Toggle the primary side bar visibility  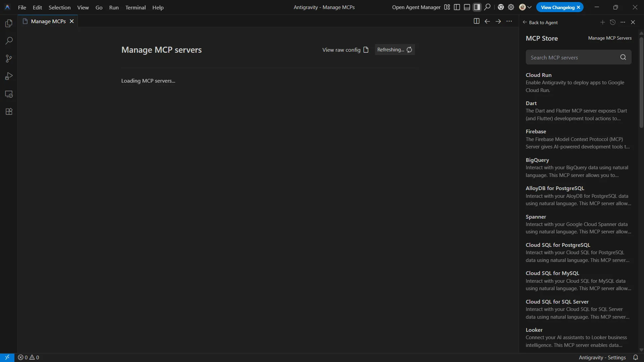457,7
